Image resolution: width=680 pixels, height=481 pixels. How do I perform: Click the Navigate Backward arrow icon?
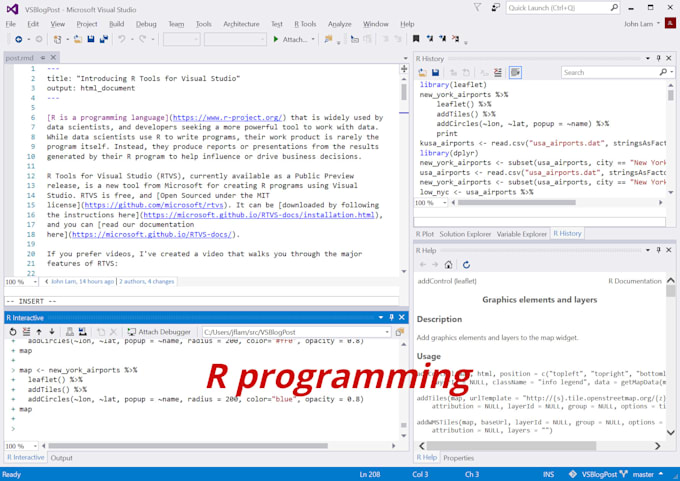[19, 39]
